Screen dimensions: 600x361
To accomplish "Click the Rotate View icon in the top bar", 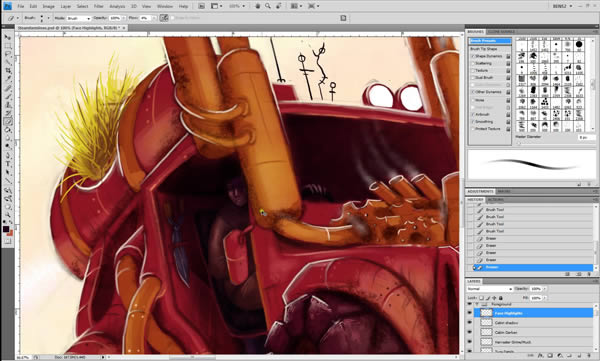I will [x=279, y=6].
